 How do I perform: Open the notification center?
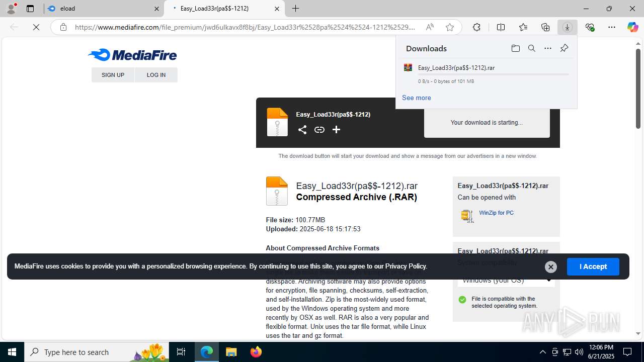[x=627, y=352]
